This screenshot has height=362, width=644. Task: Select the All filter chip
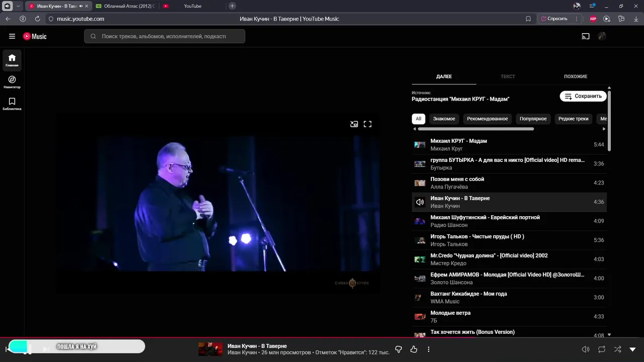pos(419,119)
